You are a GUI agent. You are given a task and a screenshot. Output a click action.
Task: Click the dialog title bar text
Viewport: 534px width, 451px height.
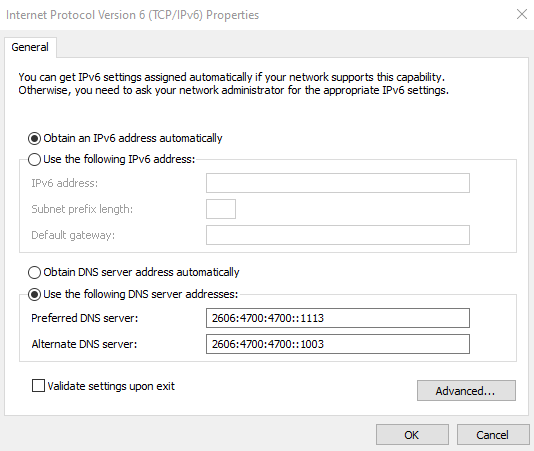click(x=132, y=15)
